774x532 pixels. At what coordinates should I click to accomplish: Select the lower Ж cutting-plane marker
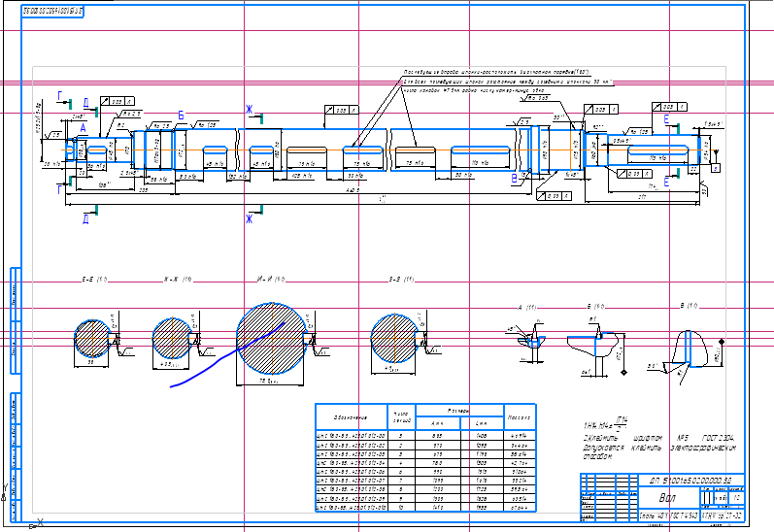pos(250,218)
